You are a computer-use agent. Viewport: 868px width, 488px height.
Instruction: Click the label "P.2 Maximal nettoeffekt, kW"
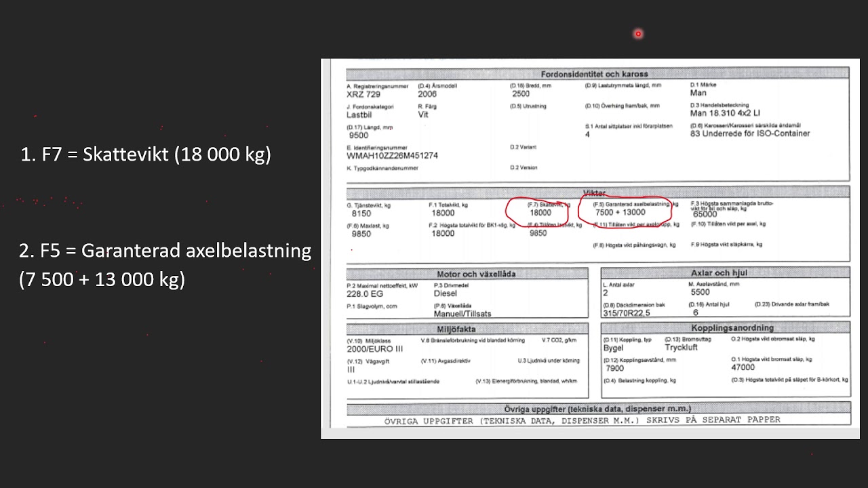[382, 285]
